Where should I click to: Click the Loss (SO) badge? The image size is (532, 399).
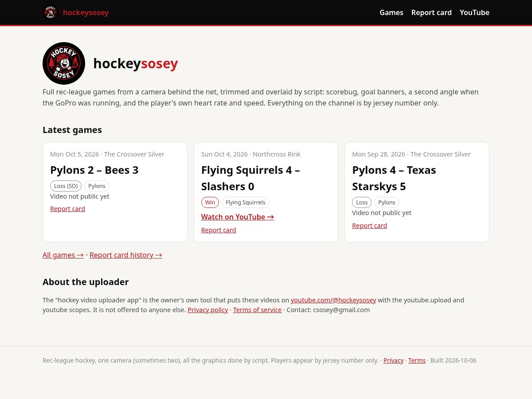pyautogui.click(x=66, y=186)
